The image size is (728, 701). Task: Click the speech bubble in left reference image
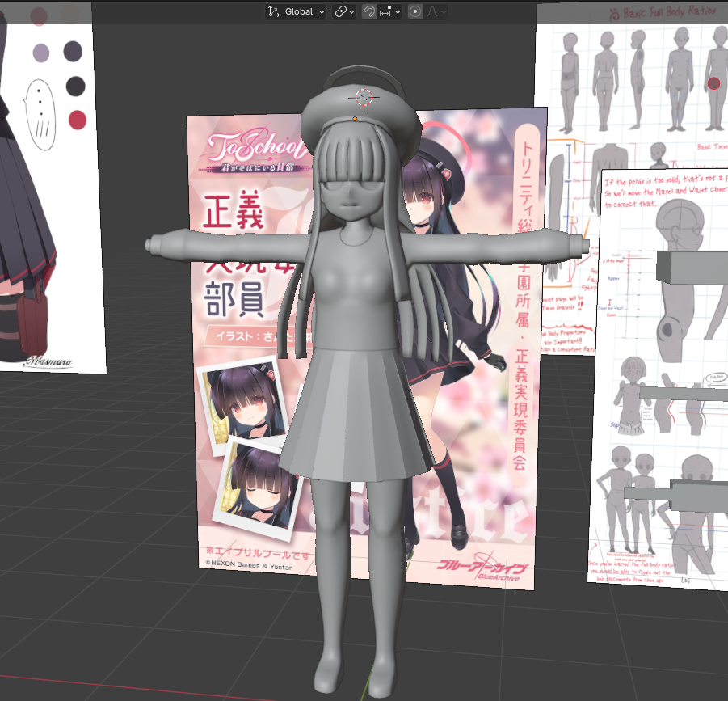[38, 110]
